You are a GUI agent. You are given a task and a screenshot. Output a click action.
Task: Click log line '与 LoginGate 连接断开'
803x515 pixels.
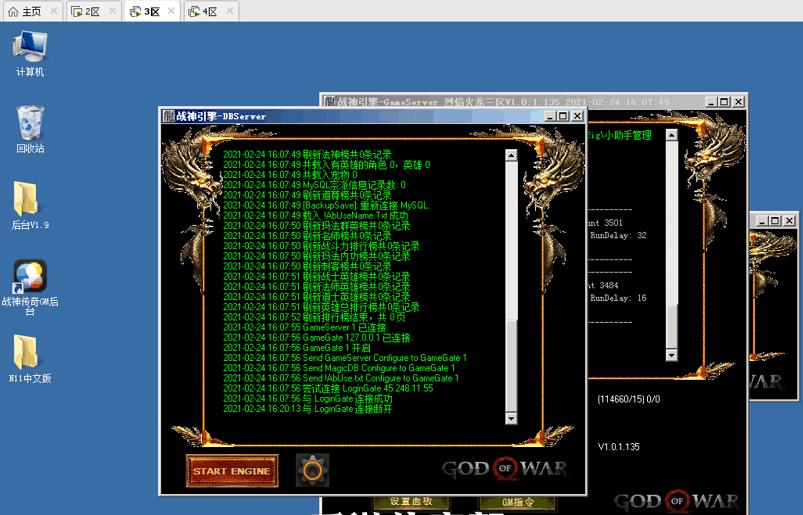point(308,409)
